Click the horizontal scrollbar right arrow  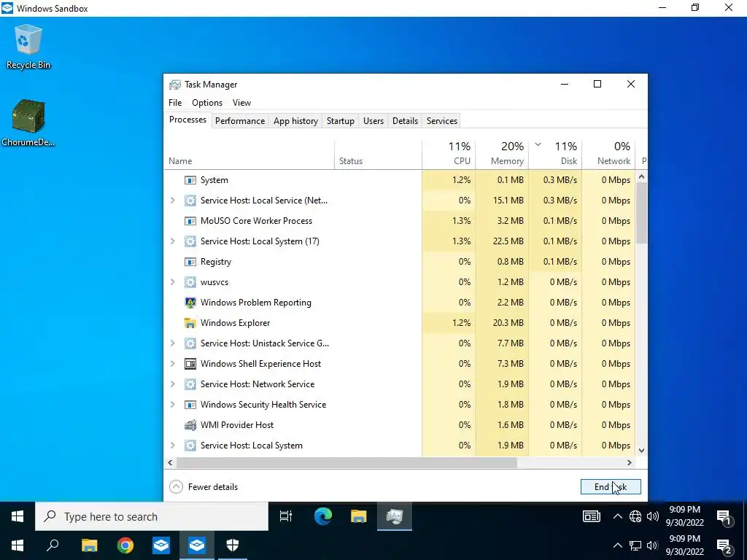pos(630,462)
